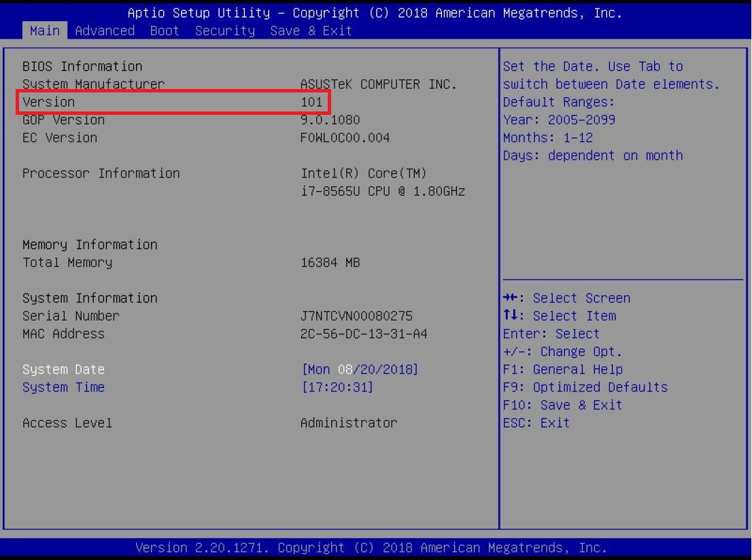This screenshot has width=752, height=560.
Task: Select the System Date field value
Action: pos(360,370)
